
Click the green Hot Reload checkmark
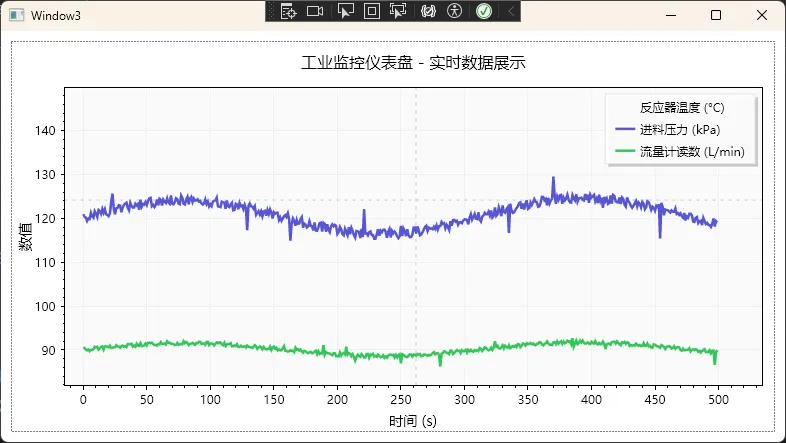coord(484,11)
